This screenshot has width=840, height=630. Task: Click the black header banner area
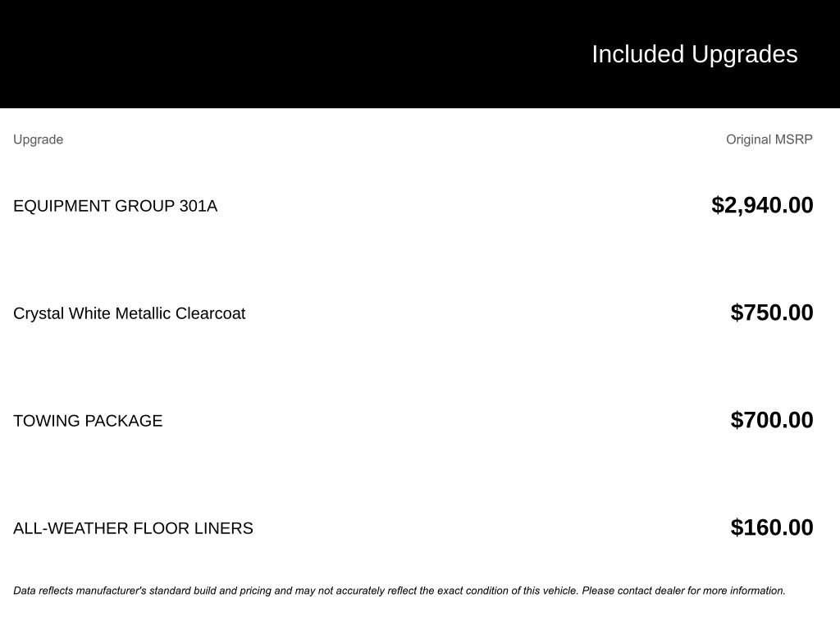click(420, 53)
